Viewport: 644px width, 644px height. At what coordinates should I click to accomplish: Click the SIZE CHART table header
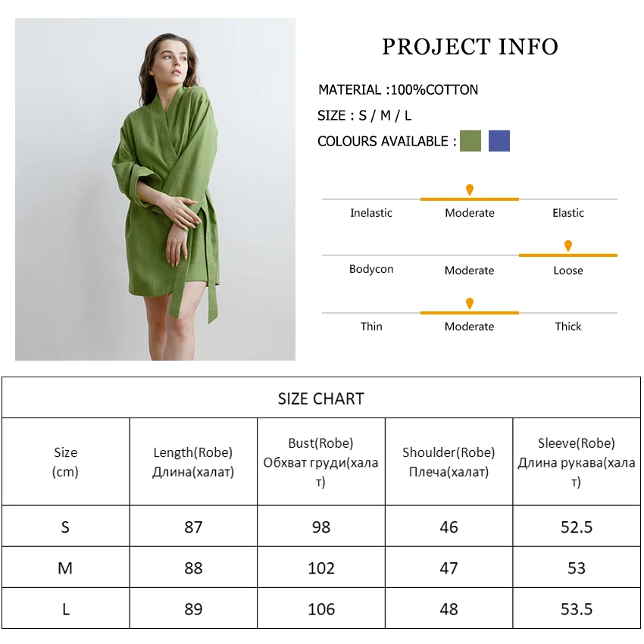pos(321,399)
